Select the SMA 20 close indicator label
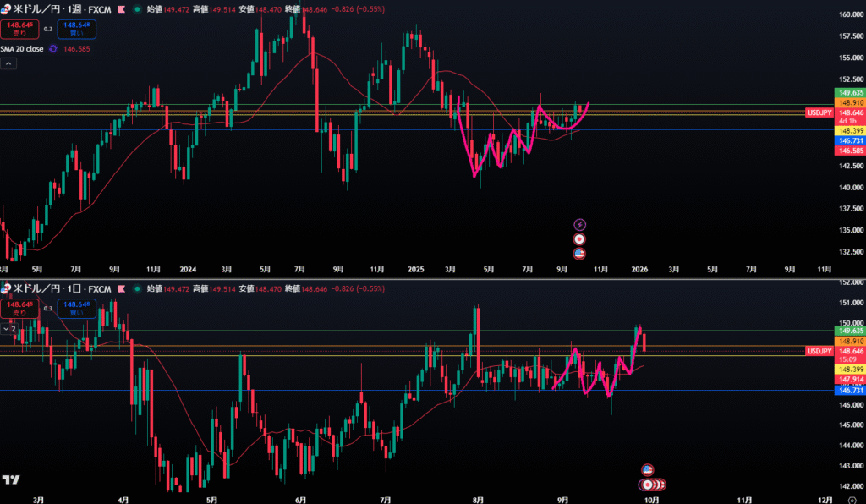This screenshot has height=504, width=866. coord(23,49)
